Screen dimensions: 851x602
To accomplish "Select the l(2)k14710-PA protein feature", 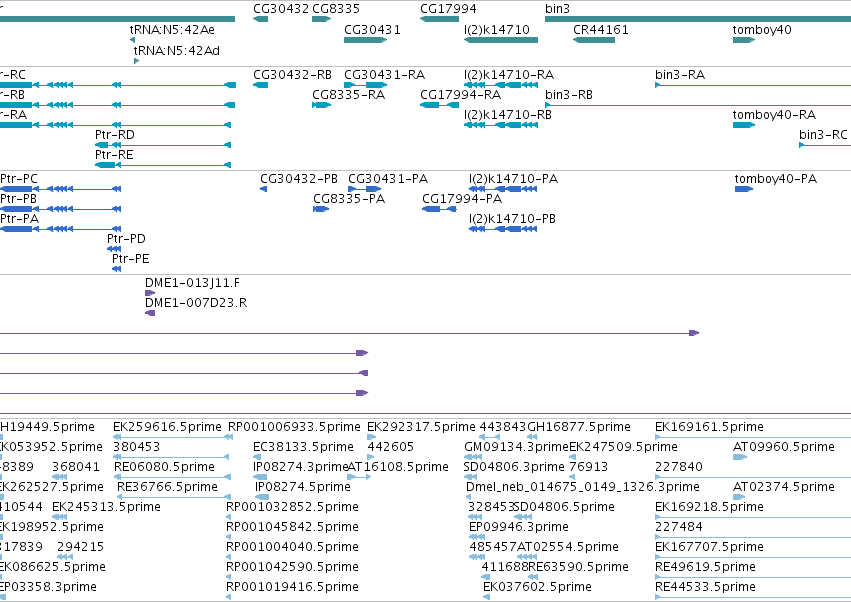I will pyautogui.click(x=503, y=189).
